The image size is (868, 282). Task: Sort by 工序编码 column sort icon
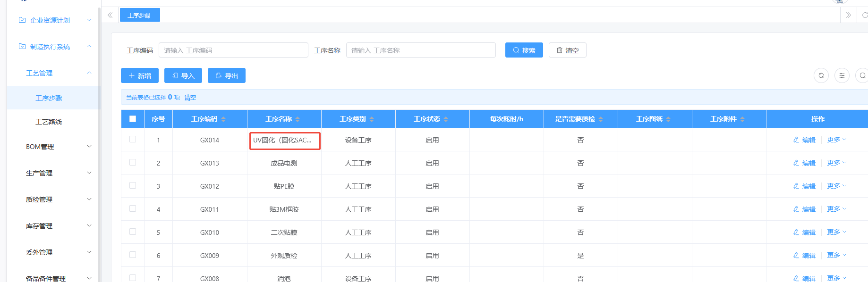[x=223, y=119]
